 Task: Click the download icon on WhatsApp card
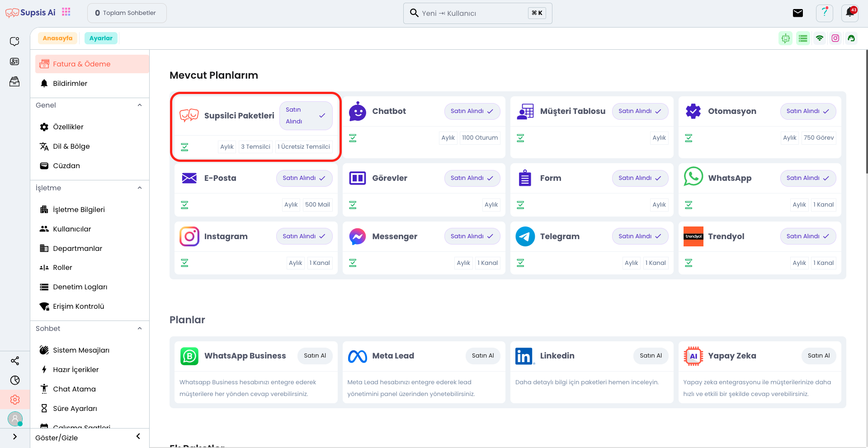click(689, 205)
